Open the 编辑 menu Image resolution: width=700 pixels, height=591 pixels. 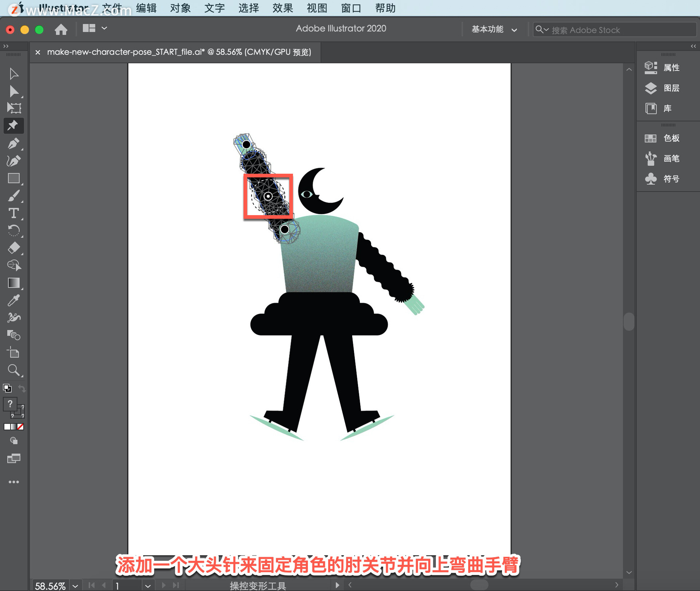(146, 8)
